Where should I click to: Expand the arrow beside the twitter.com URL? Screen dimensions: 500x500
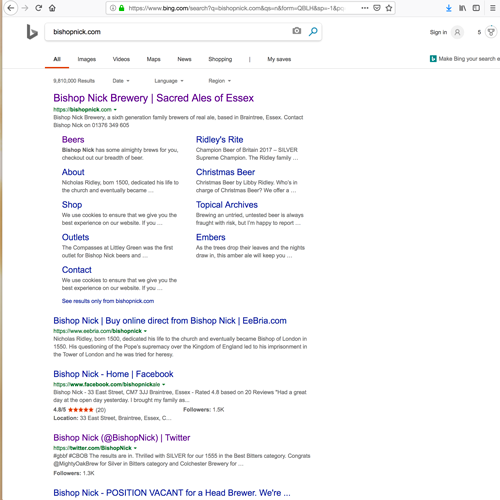click(x=135, y=448)
